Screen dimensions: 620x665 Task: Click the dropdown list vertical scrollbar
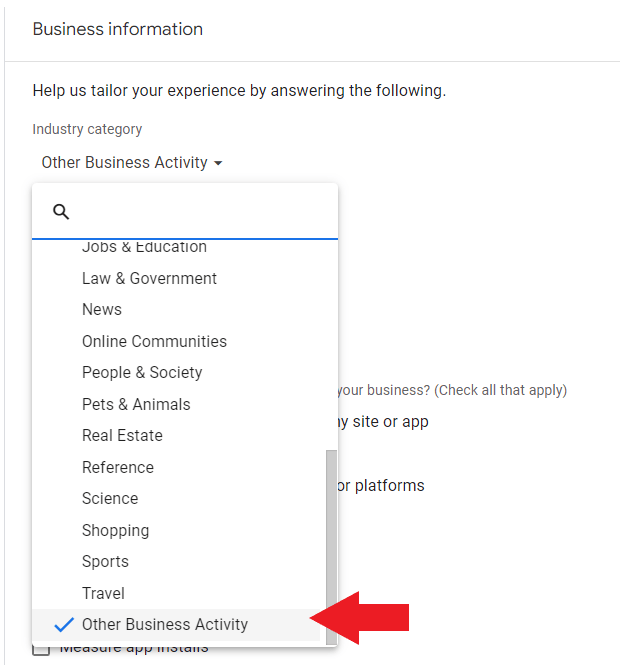(331, 530)
